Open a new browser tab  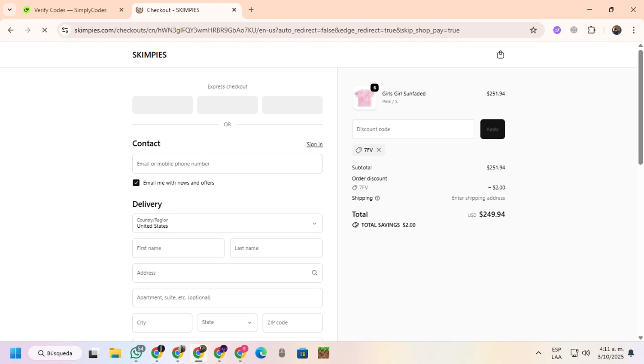click(251, 10)
